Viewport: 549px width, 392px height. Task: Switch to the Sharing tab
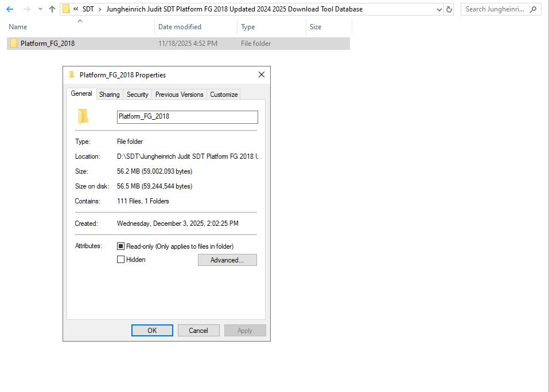coord(109,94)
